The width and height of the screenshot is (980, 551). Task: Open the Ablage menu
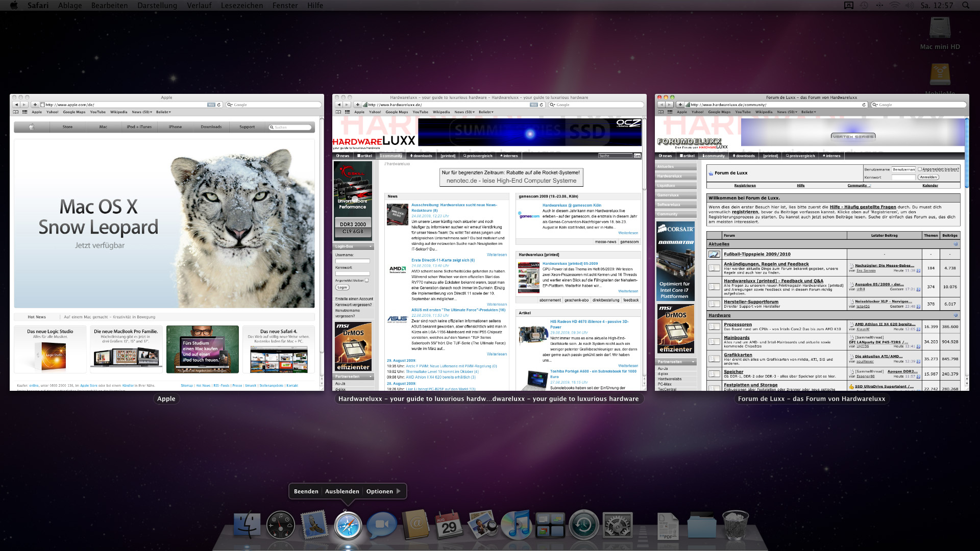[x=70, y=5]
